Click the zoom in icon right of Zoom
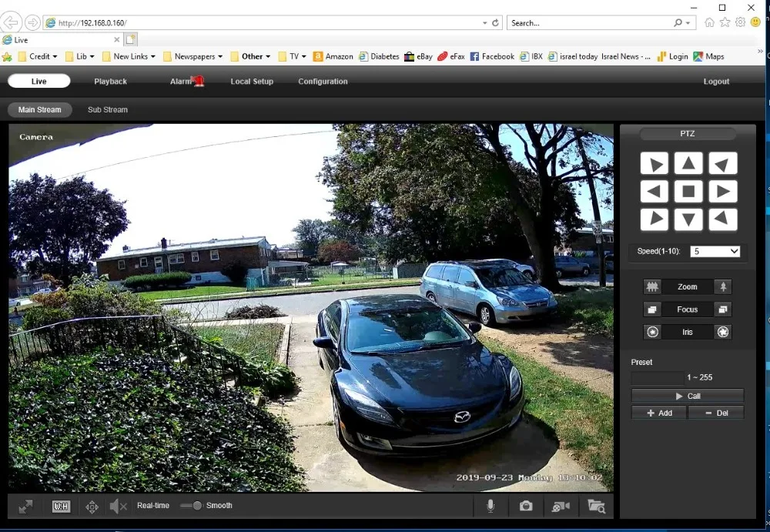 point(723,286)
